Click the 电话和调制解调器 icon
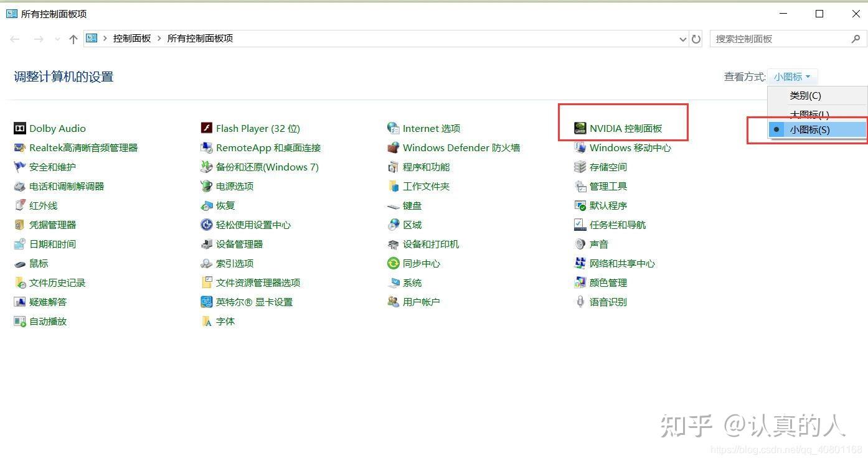 coord(19,187)
